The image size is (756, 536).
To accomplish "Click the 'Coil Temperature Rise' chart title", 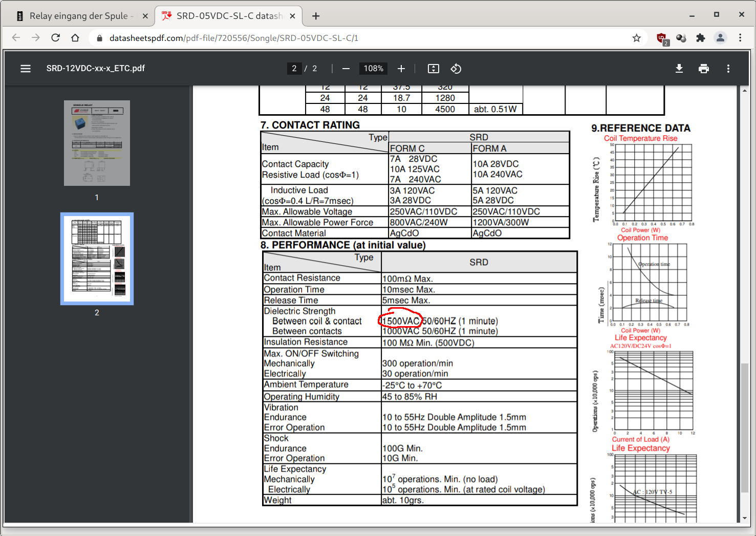I will point(640,138).
